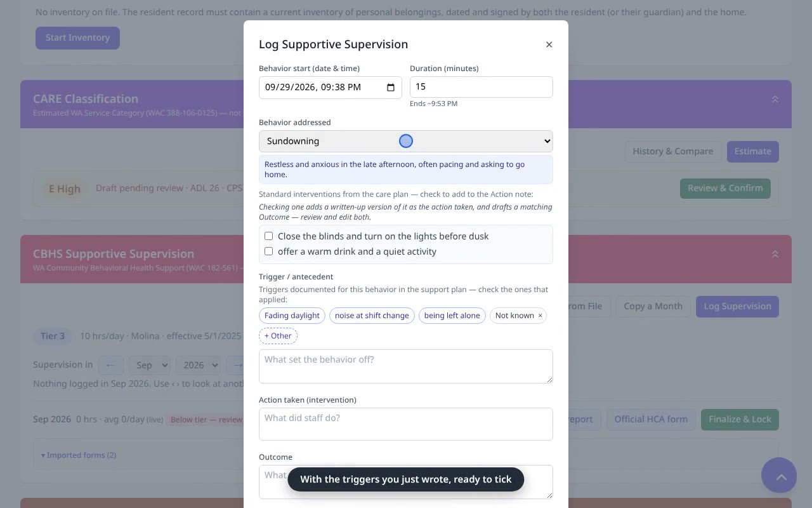Viewport: 812px width, 508px height.
Task: Open the Sep month dropdown
Action: click(149, 365)
